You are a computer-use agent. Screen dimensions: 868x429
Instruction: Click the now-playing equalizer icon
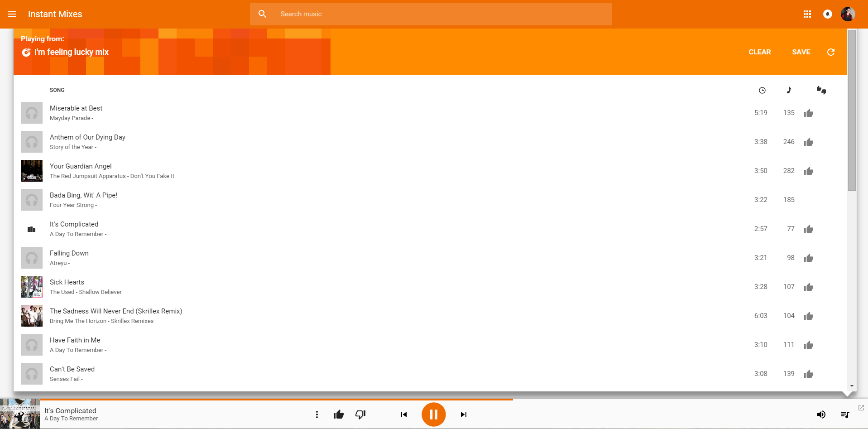32,229
